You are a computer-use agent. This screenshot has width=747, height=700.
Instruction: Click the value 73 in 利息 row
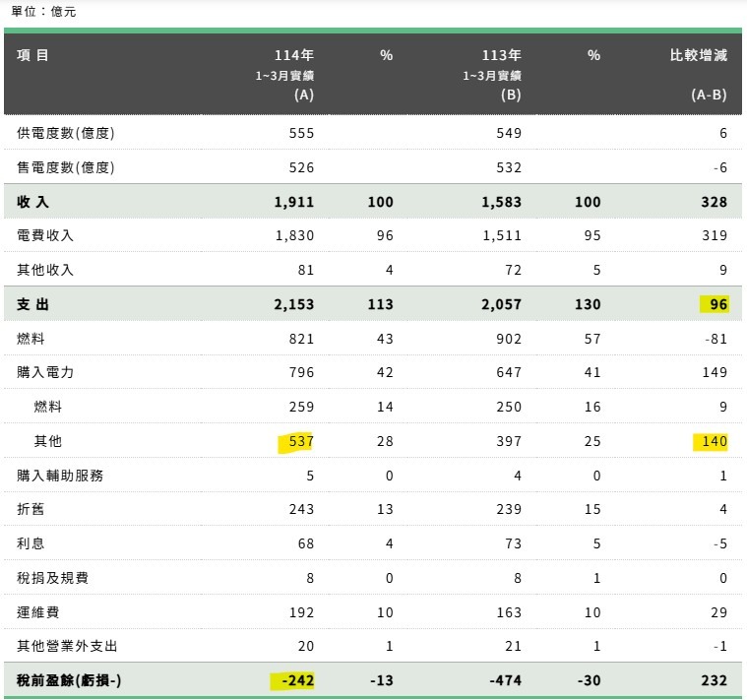513,543
